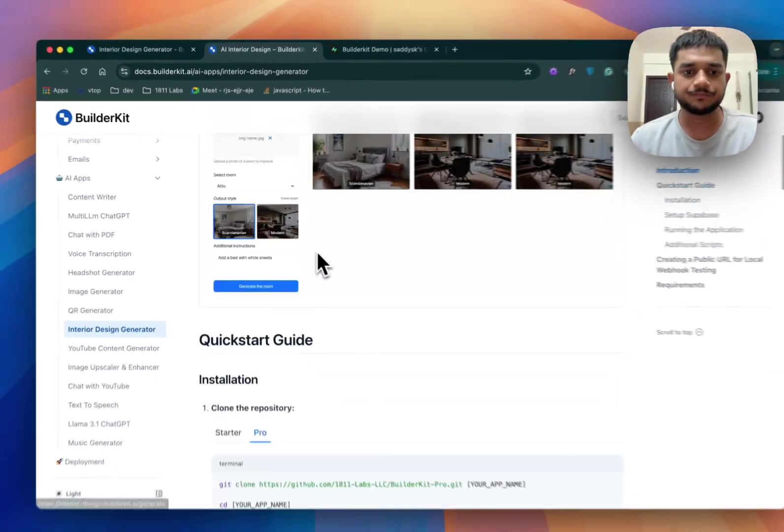784x532 pixels.
Task: Collapse the AI Apps section
Action: 108,178
